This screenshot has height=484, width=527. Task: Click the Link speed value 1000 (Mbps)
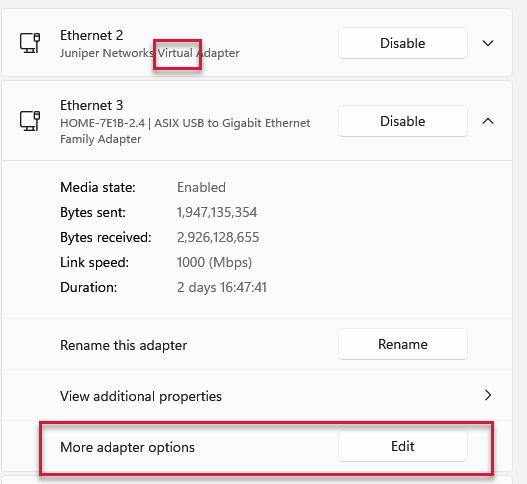214,263
